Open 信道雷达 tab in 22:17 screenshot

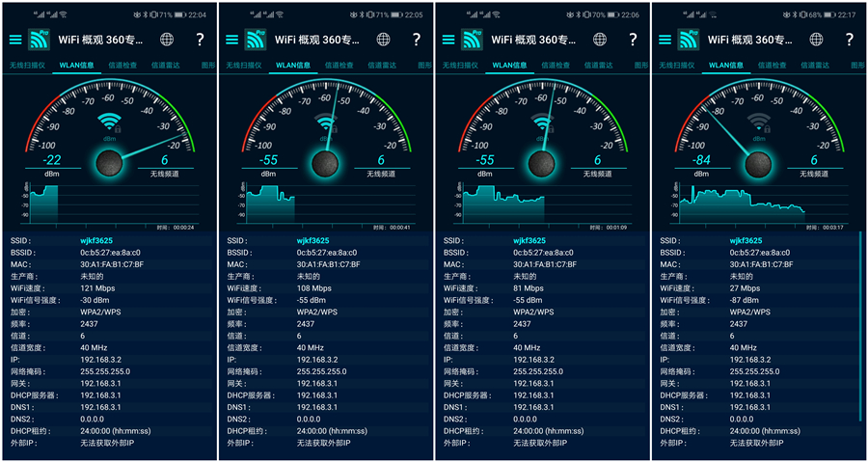[816, 66]
